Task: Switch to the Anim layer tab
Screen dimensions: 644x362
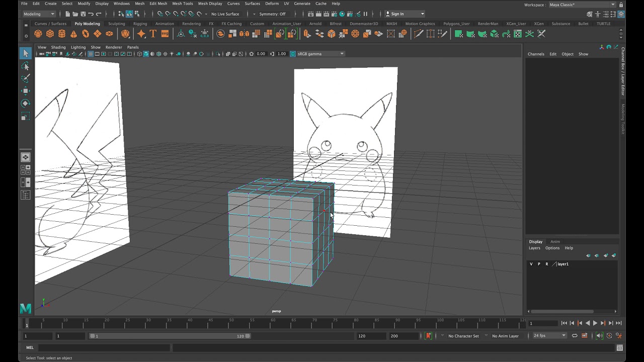Action: (x=555, y=242)
